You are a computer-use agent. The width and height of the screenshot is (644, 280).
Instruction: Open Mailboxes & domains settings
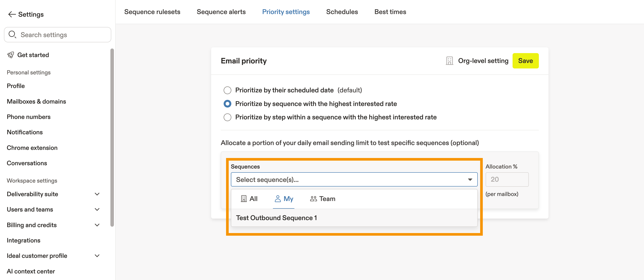(36, 101)
